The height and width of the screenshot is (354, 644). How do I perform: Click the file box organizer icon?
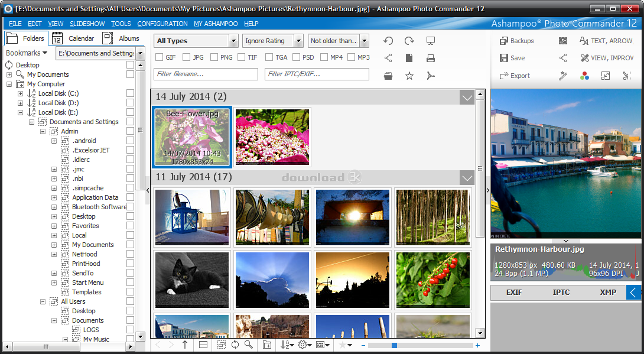tap(388, 76)
